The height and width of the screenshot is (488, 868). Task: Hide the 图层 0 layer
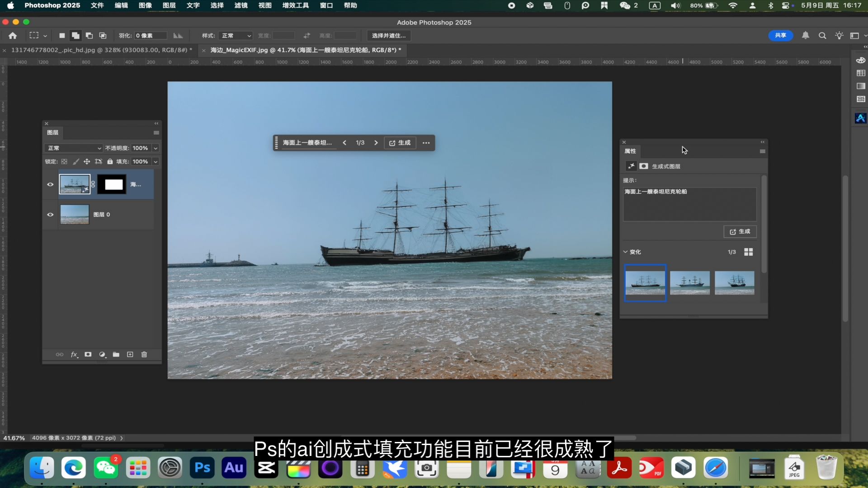point(50,215)
